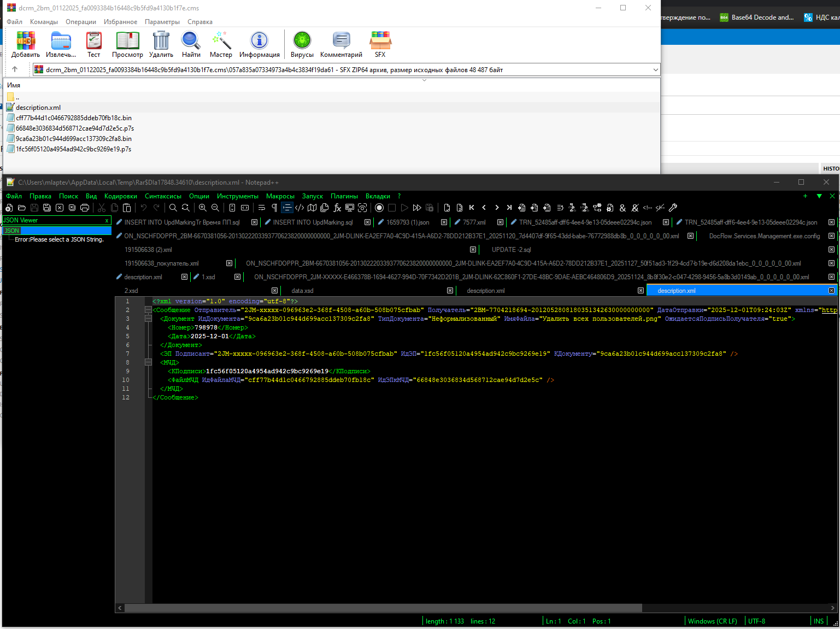
Task: Click the Print icon in Notepad++ toolbar
Action: tap(85, 208)
